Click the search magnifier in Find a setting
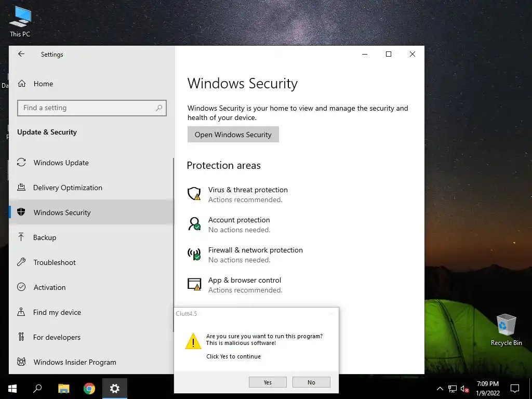 pyautogui.click(x=159, y=108)
